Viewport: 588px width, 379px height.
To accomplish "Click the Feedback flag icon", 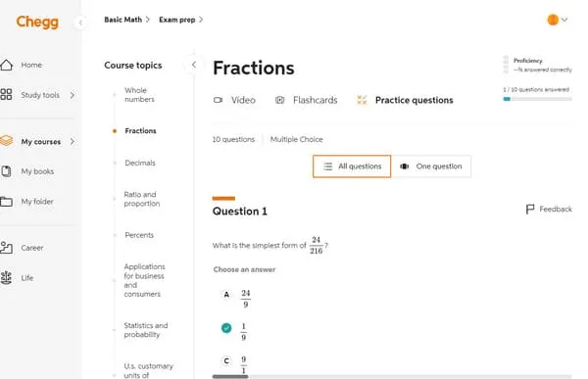I will tap(530, 209).
